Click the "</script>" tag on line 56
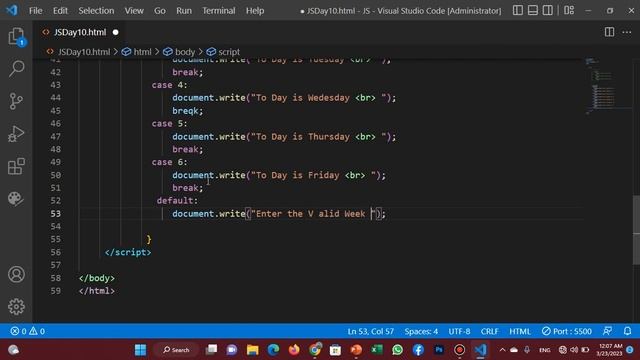The width and height of the screenshot is (640, 360). point(128,252)
